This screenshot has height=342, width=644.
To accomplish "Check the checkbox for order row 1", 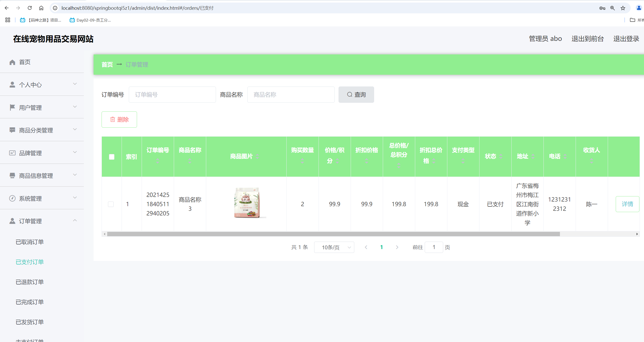I will (x=111, y=204).
